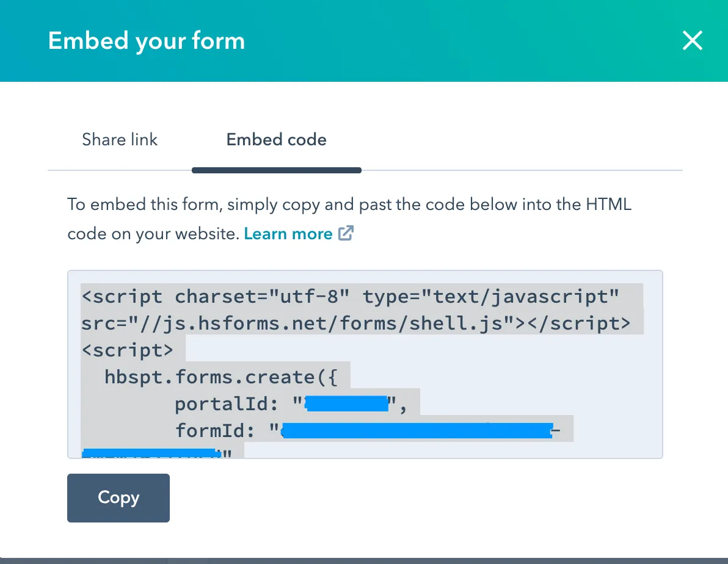
Task: Copy the embed code with Copy button
Action: 118,497
